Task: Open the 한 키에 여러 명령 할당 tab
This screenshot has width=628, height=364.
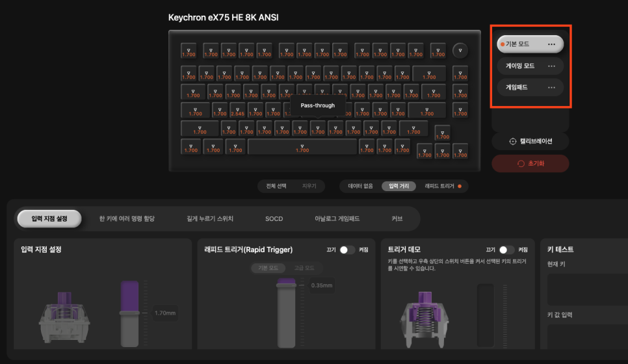Action: pyautogui.click(x=127, y=218)
